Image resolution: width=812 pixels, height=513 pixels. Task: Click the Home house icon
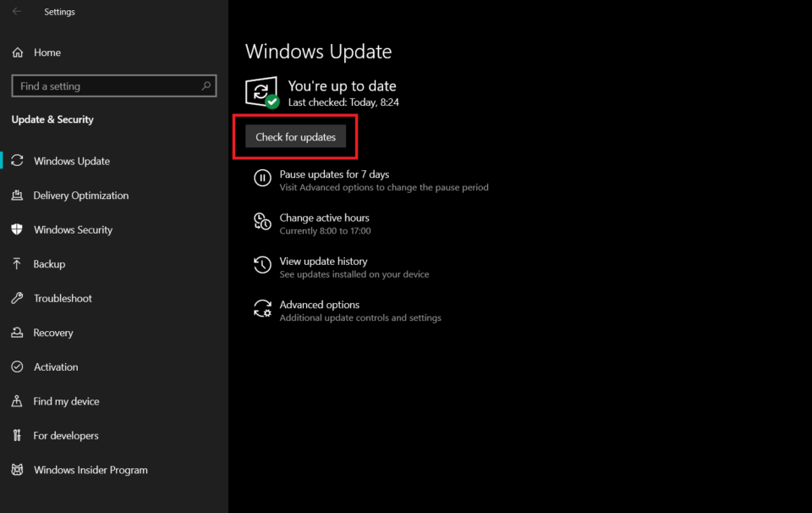(x=18, y=52)
